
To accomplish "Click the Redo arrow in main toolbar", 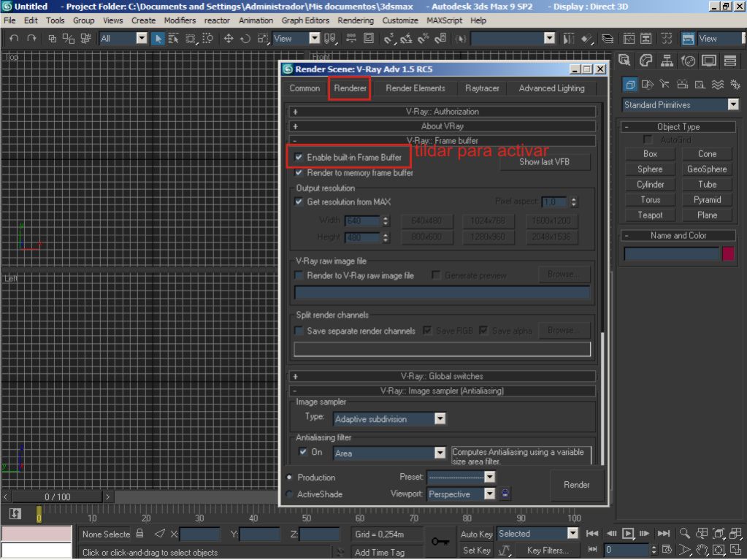I will tap(32, 39).
